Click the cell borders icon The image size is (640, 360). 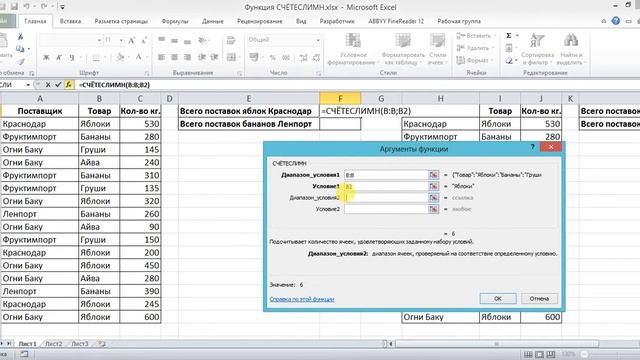click(x=96, y=58)
